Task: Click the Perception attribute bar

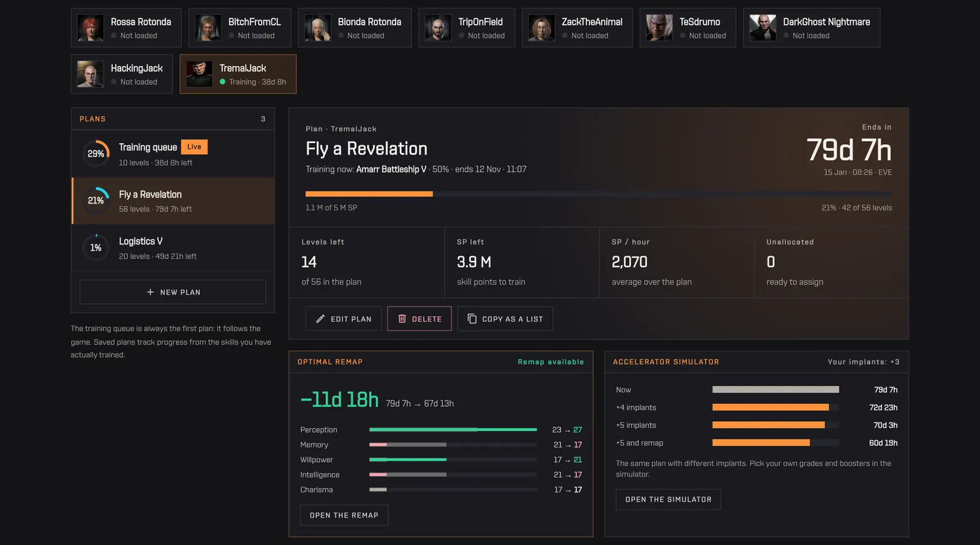Action: 453,430
